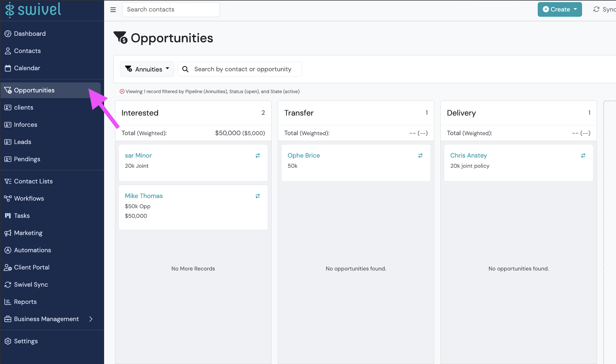
Task: Click the transfer arrows on Chris Anstey card
Action: [583, 156]
